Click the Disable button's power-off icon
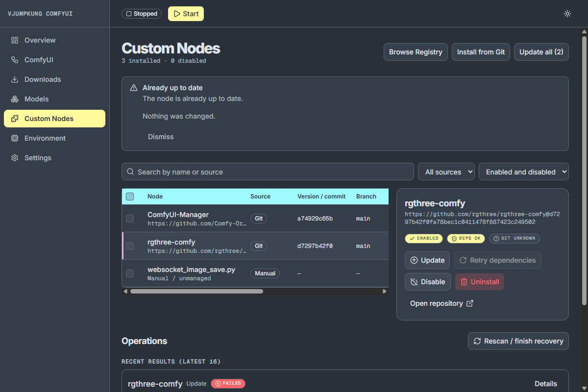 pyautogui.click(x=414, y=282)
